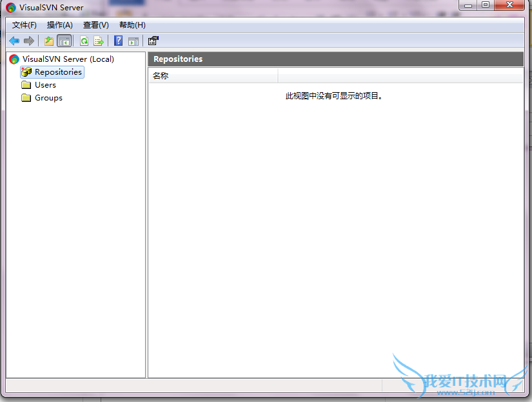Click the VisualSVN Server (Local) node icon

tap(14, 59)
